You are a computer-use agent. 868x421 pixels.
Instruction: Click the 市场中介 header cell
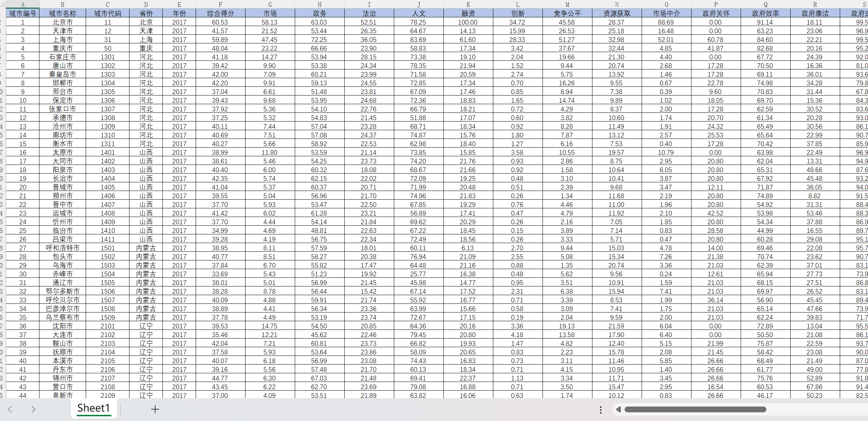667,13
